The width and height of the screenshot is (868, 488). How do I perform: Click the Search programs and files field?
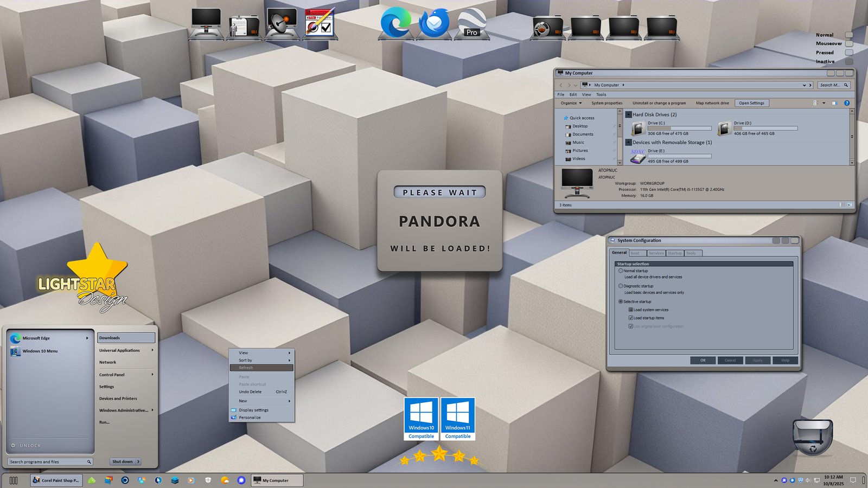(48, 462)
